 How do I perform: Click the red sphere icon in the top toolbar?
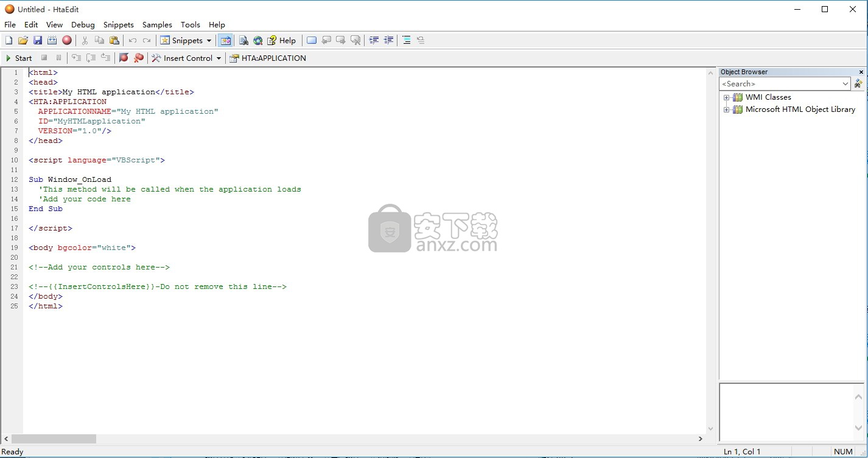coord(67,41)
